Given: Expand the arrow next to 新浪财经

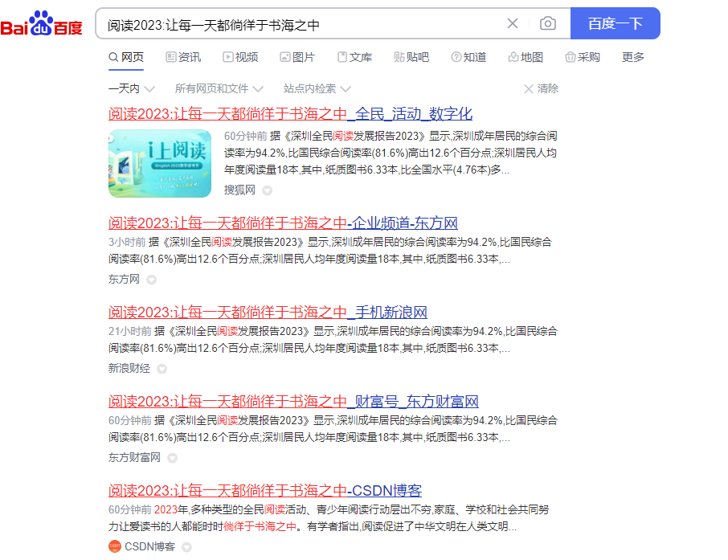Looking at the screenshot, I should click(162, 369).
